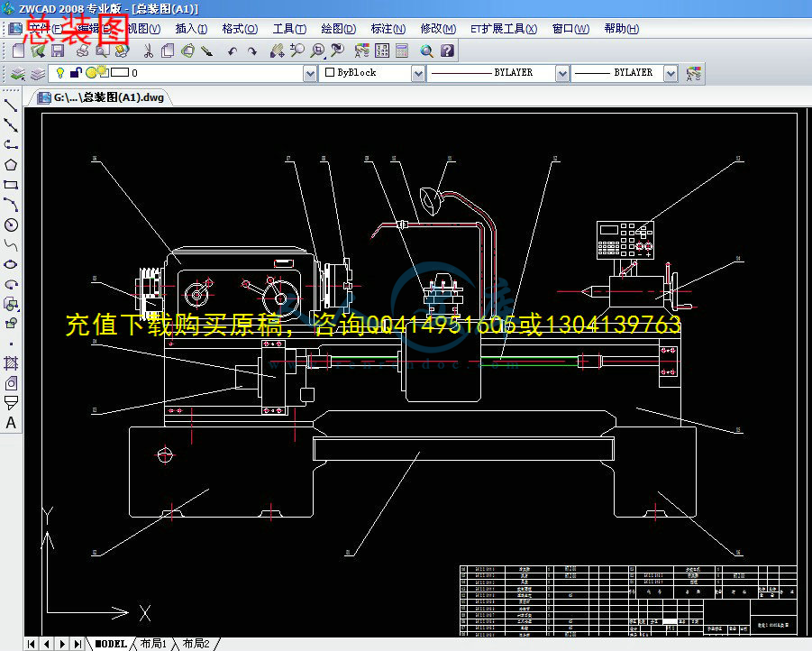Select the Spline draw tool
The width and height of the screenshot is (812, 651).
(x=11, y=244)
